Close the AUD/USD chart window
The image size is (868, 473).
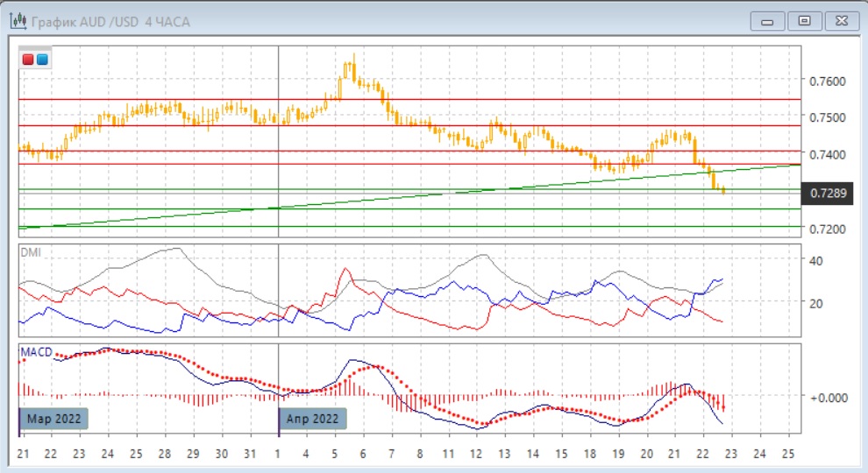click(x=840, y=20)
